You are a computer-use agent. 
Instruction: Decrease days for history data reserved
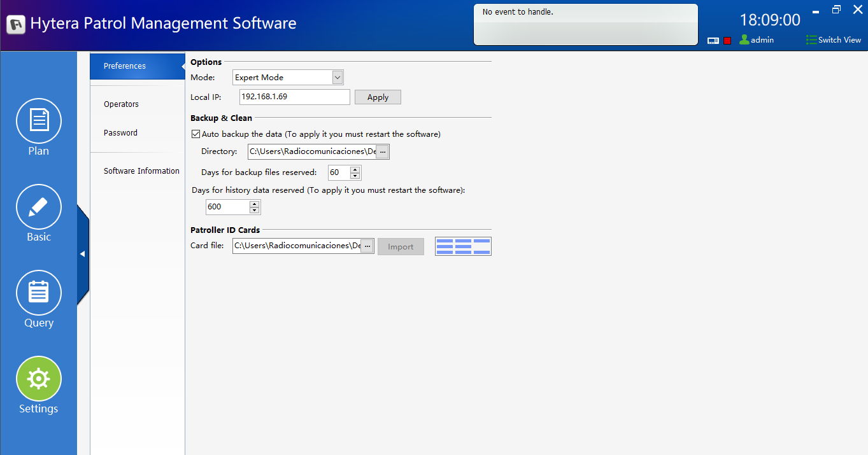tap(255, 210)
